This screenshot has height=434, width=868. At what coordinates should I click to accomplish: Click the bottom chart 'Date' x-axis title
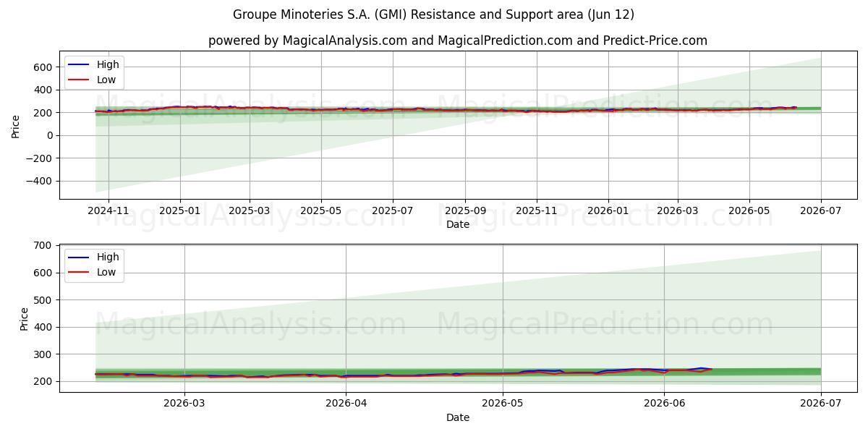[458, 418]
